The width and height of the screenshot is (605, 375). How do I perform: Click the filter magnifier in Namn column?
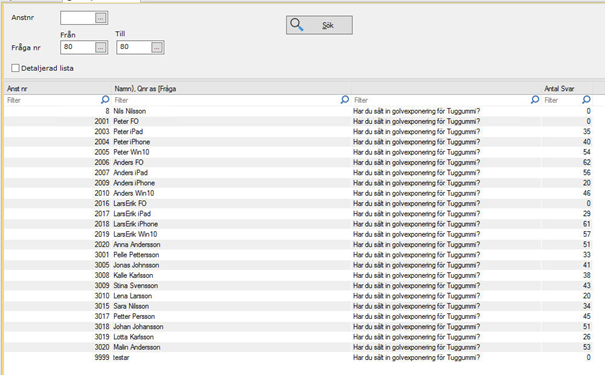click(345, 100)
